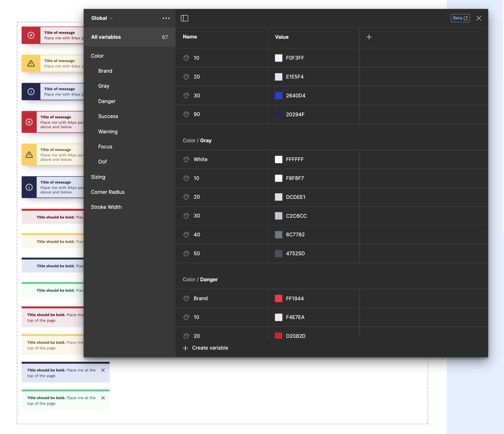Open the Global collection dropdown
The width and height of the screenshot is (504, 434).
point(102,18)
